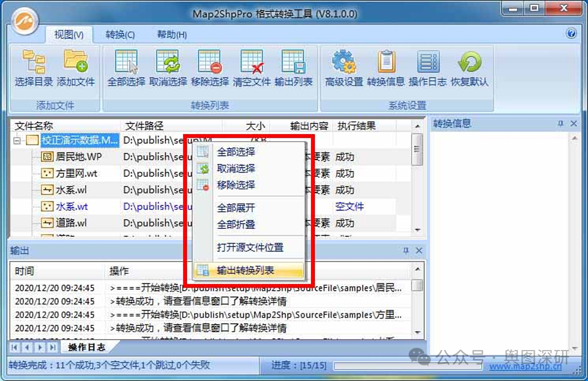Choose 打开源文件位置 in the context menu
The height and width of the screenshot is (381, 588).
(x=248, y=247)
